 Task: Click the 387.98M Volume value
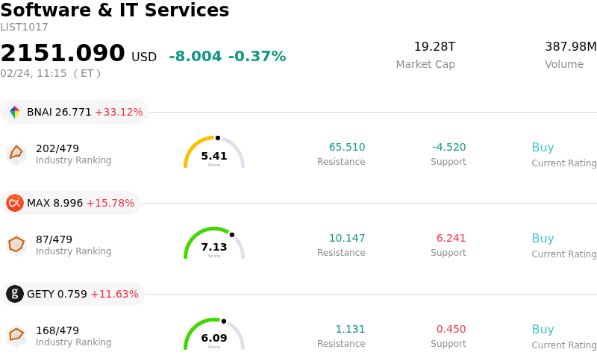click(x=570, y=47)
